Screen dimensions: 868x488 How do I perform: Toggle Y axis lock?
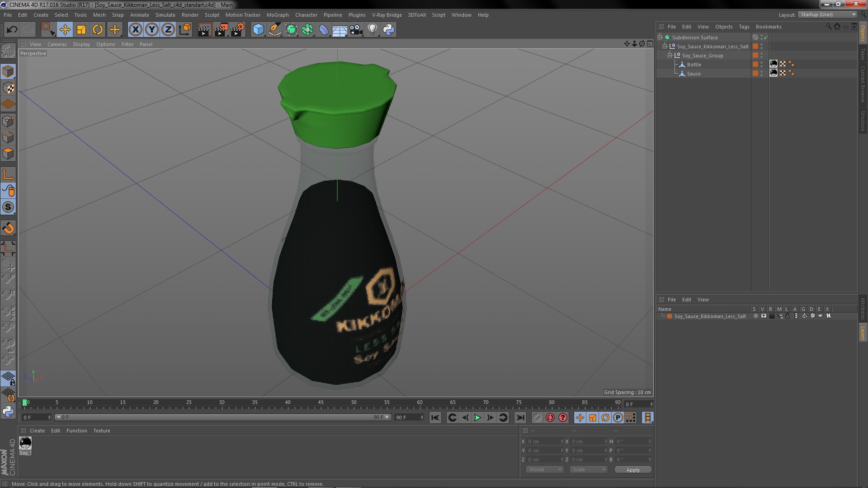click(152, 30)
